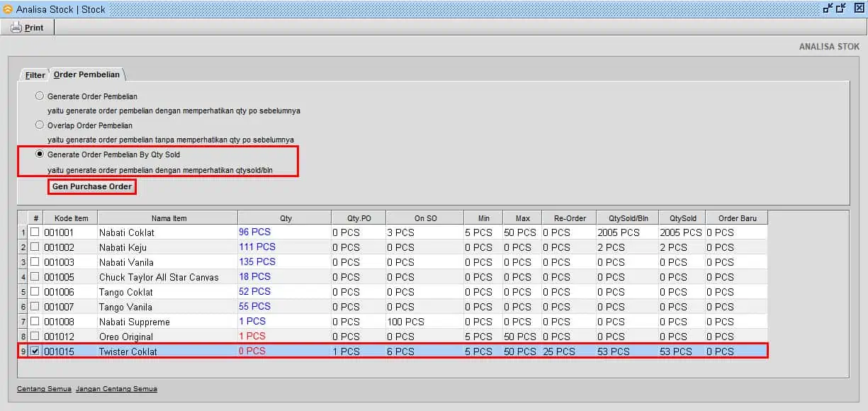Select Generate Order Pembelian radio option
This screenshot has width=868, height=411.
(40, 96)
